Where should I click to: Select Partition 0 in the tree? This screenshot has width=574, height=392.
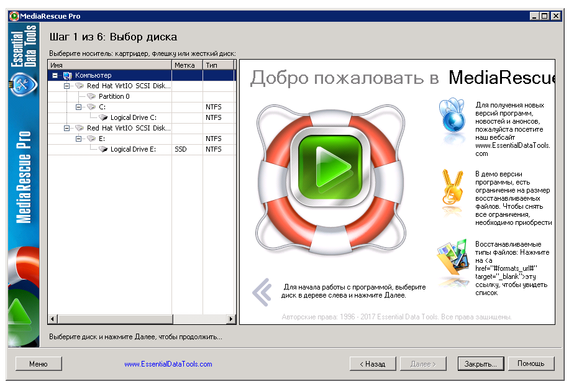coord(114,97)
